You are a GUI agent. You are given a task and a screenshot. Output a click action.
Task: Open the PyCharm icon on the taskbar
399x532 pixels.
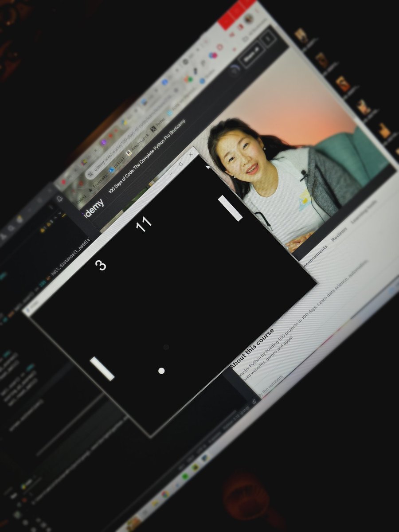pos(195,468)
